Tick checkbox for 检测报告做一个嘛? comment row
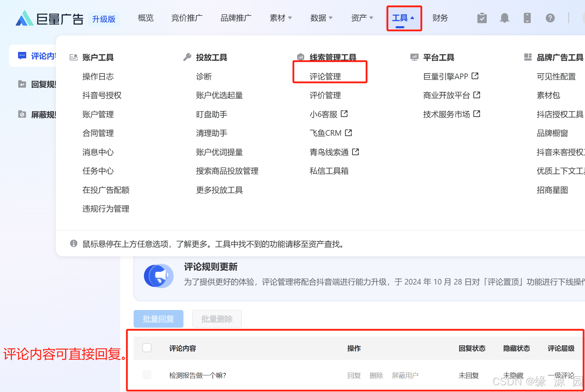Viewport: 585px width, 392px height. click(147, 375)
